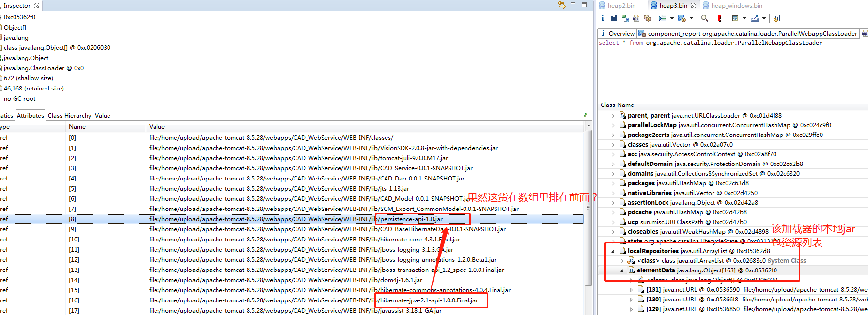Expand the acc AccessControlContext node
This screenshot has width=868, height=315.
click(613, 154)
